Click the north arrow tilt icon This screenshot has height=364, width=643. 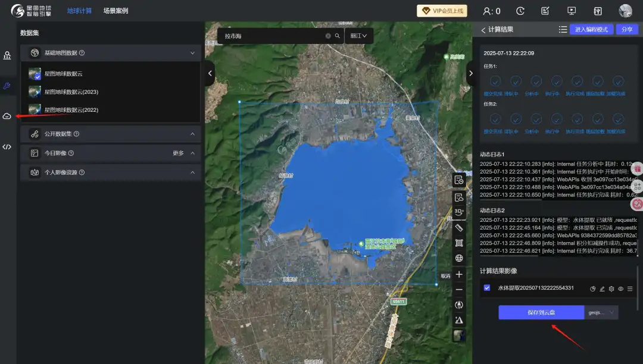click(x=459, y=320)
